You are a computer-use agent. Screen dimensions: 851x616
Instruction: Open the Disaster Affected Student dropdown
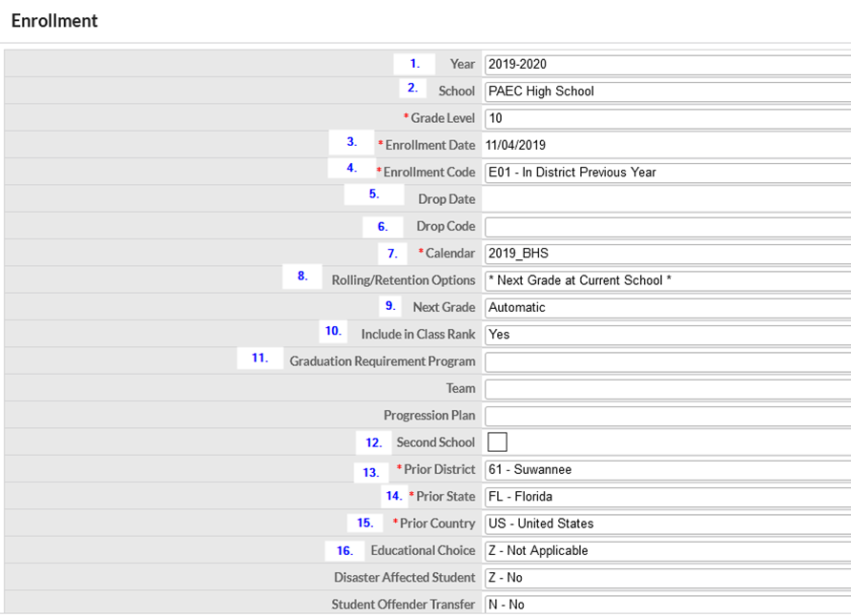[666, 578]
